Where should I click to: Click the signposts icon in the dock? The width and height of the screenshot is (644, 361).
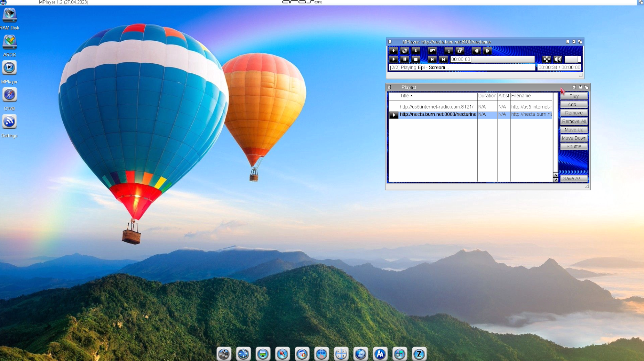click(224, 354)
